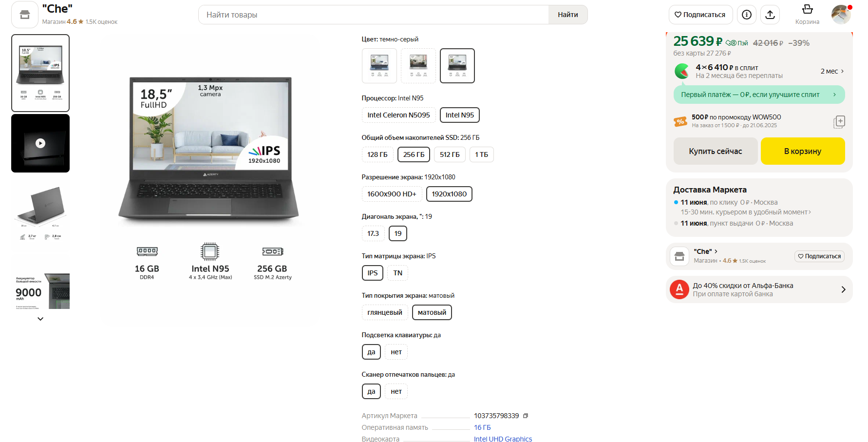The width and height of the screenshot is (868, 442).
Task: Expand the first payment split improvement banner
Action: coord(759,95)
